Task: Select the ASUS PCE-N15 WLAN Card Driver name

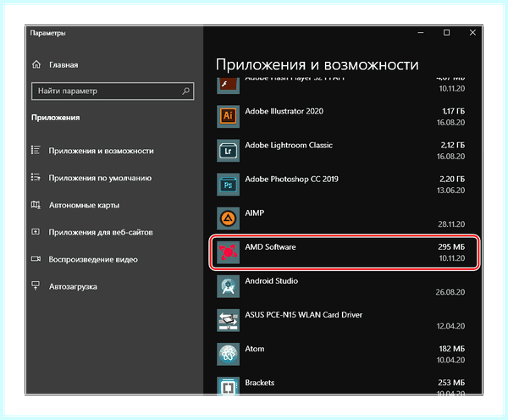Action: (x=304, y=315)
